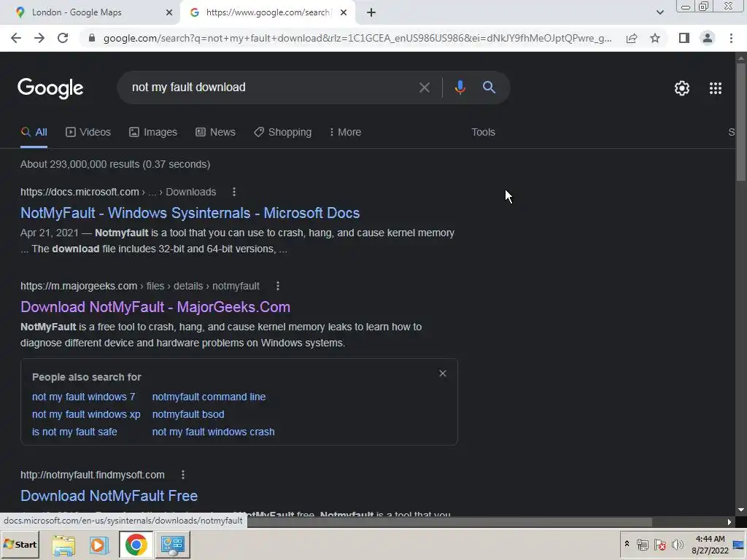
Task: Clear the search box with the X icon
Action: [424, 87]
